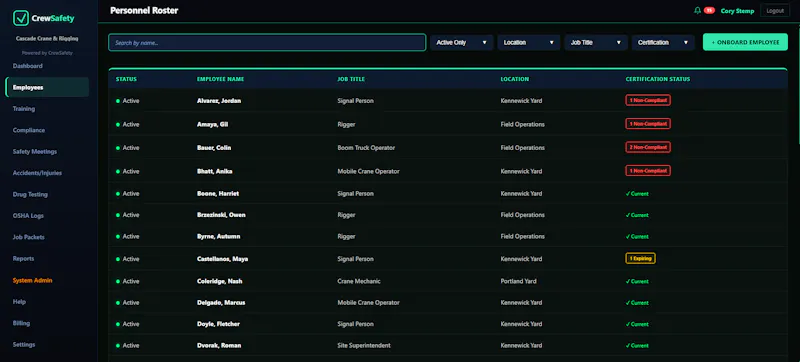Open the Active Only status filter dropdown
This screenshot has width=800, height=362.
coord(462,43)
